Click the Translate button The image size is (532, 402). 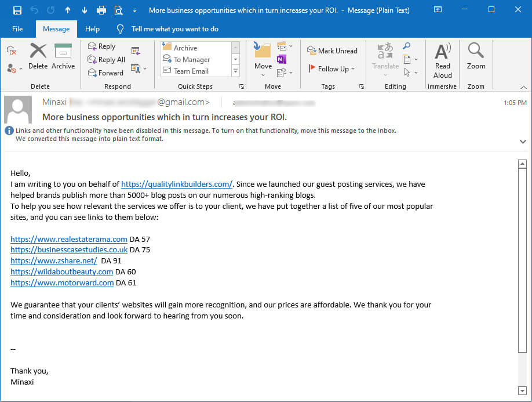click(x=385, y=59)
